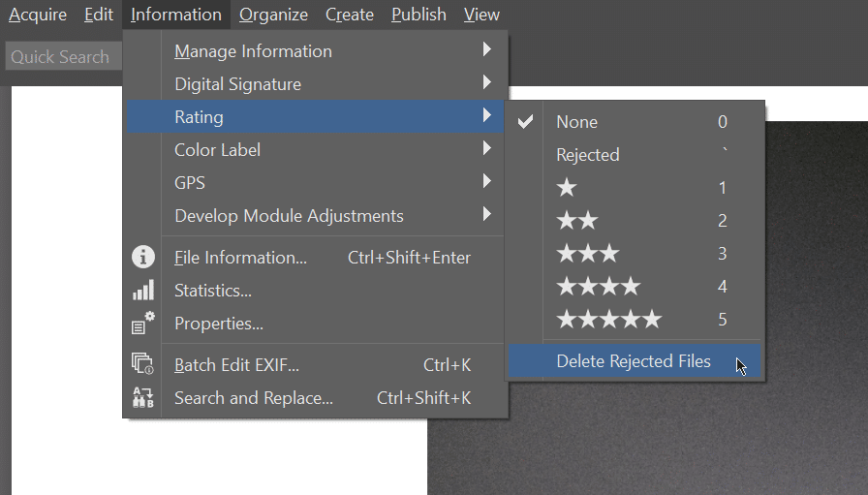Open the Publish menu

pyautogui.click(x=418, y=15)
